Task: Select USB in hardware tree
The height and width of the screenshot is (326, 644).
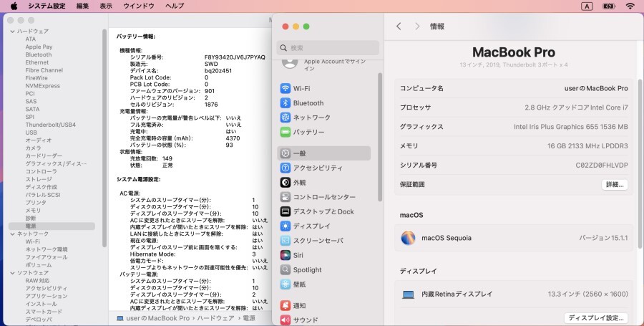Action: [x=31, y=133]
